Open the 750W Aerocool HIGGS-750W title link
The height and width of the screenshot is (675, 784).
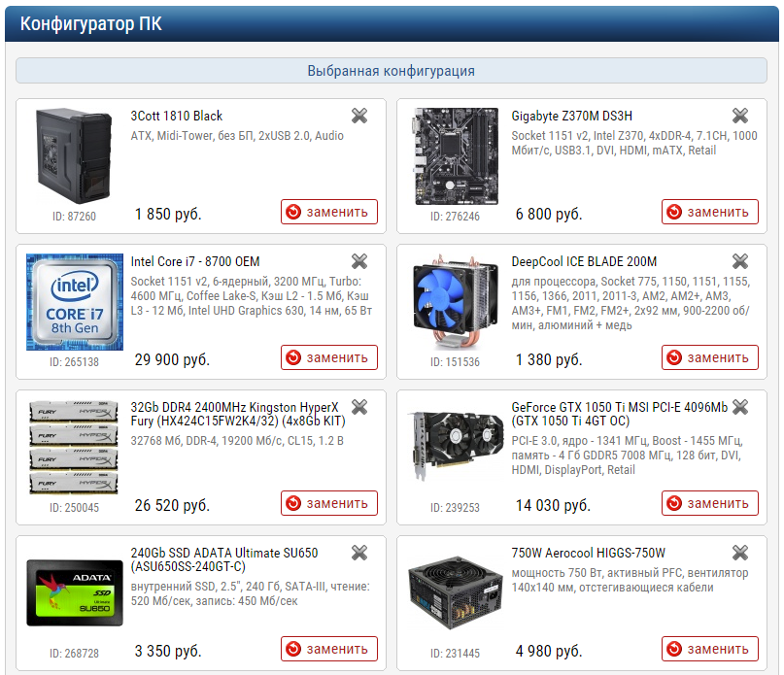588,553
